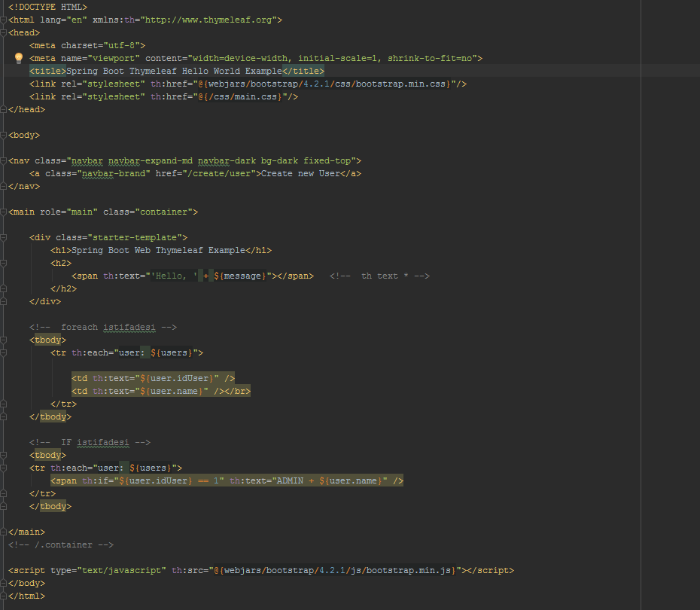Image resolution: width=700 pixels, height=610 pixels.
Task: Collapse the main role tag fold marker
Action: click(4, 212)
